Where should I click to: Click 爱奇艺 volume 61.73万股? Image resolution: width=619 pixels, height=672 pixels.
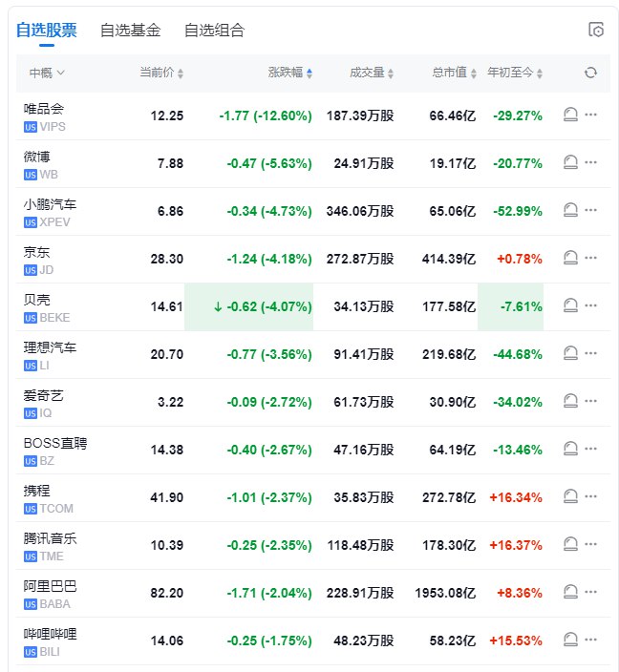364,402
